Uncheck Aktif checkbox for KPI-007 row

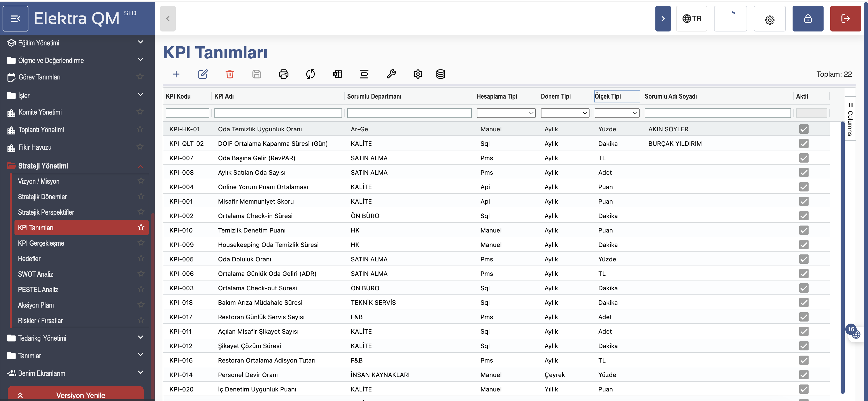pos(804,158)
